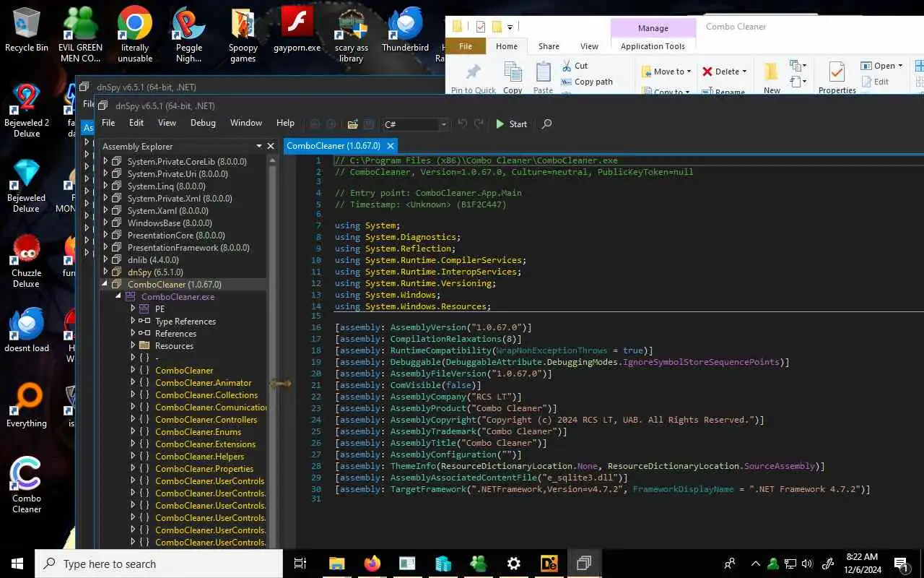Open the C# language dropdown
Viewport: 924px width, 578px height.
[417, 124]
